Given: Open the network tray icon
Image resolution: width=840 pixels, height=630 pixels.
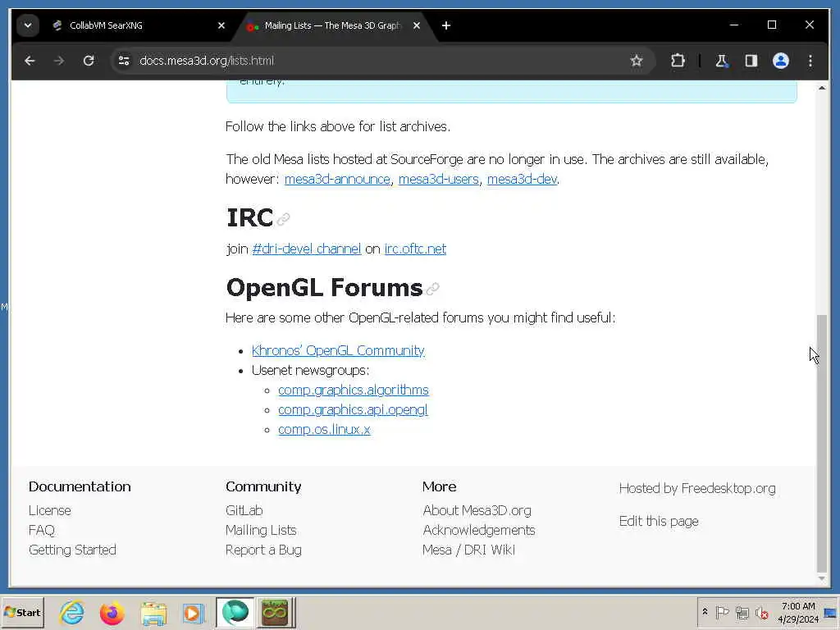Looking at the screenshot, I should tap(742, 612).
